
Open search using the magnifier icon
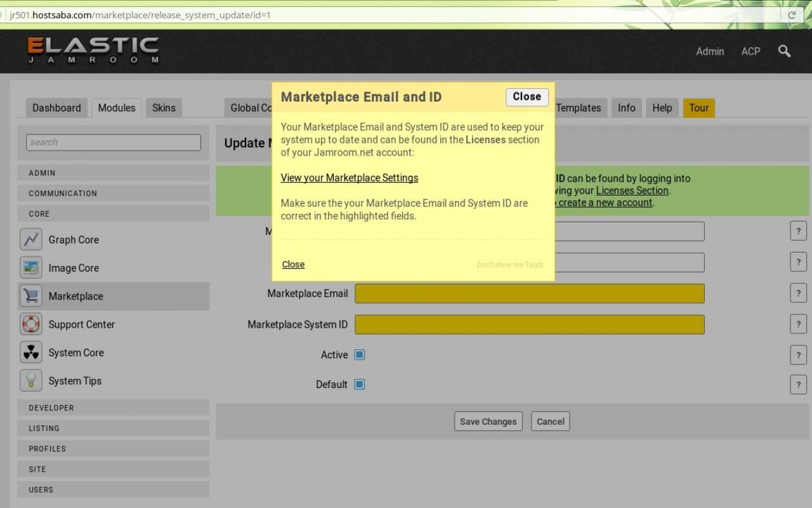(x=784, y=51)
